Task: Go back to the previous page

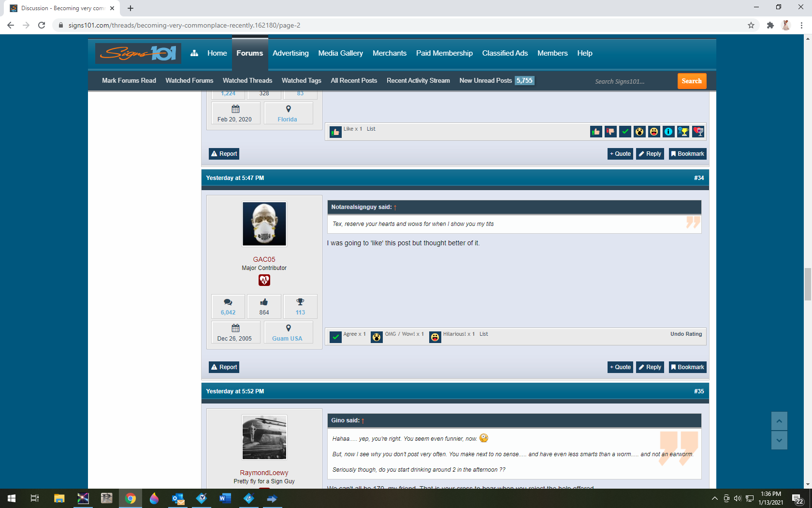Action: 11,25
